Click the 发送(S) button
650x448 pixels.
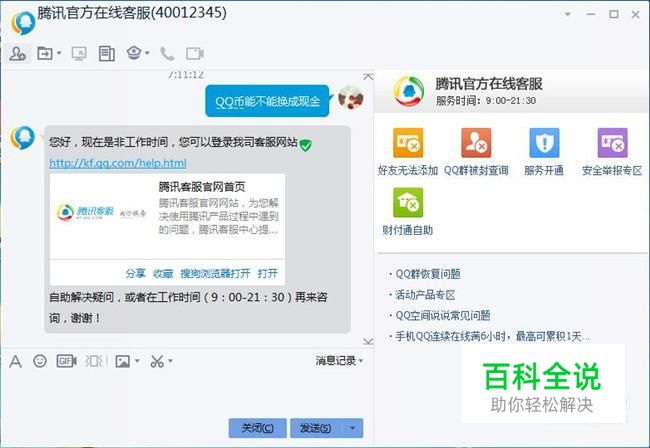pos(315,428)
